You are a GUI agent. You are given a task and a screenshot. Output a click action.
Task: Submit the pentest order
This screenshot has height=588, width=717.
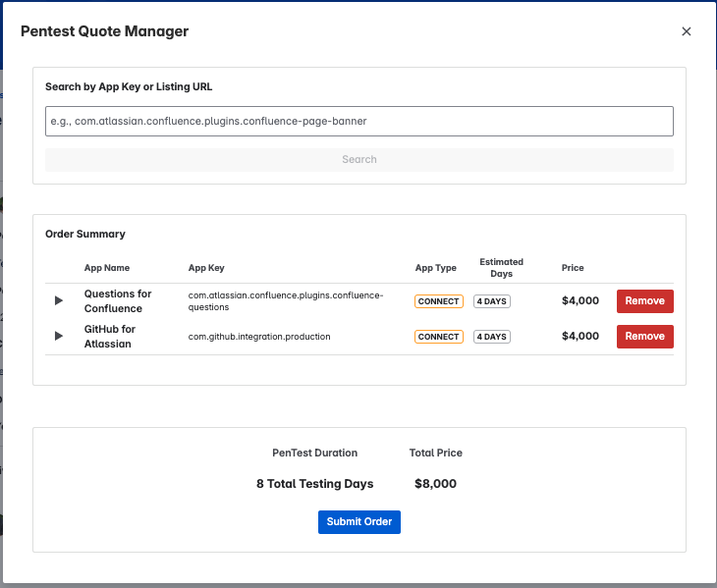358,522
